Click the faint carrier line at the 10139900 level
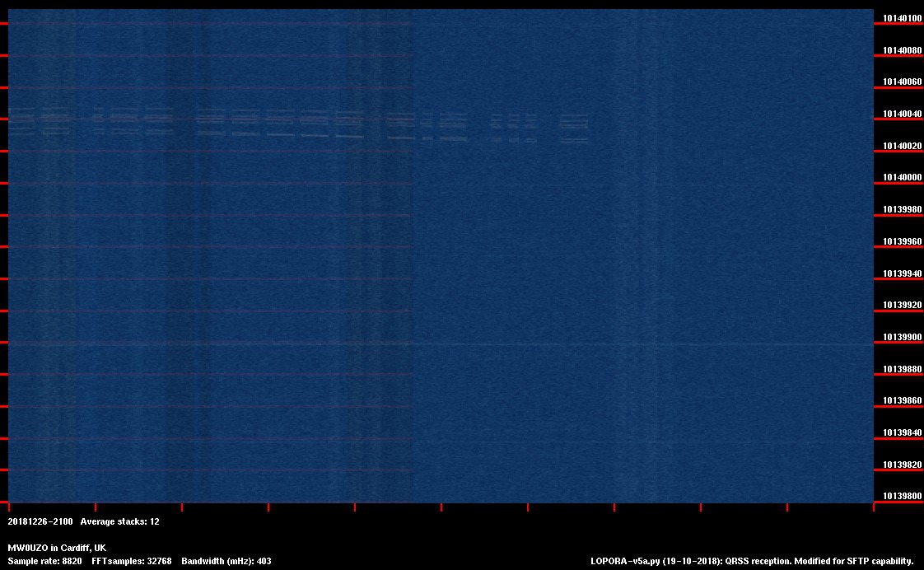 click(x=642, y=343)
